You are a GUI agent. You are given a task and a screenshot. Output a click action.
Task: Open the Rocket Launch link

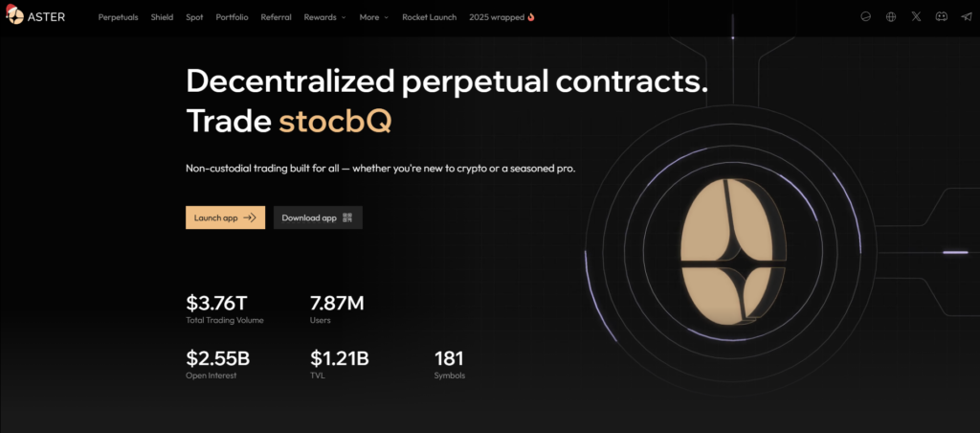click(x=429, y=17)
